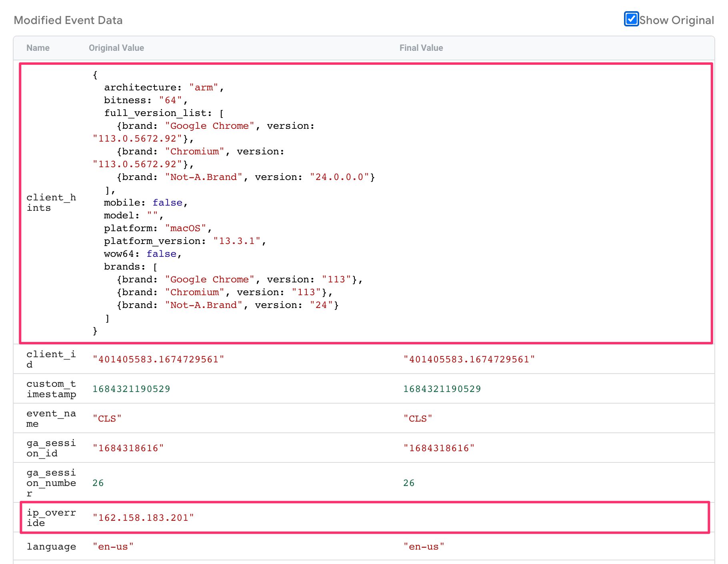Click event_name final value "CLS"

(x=418, y=419)
